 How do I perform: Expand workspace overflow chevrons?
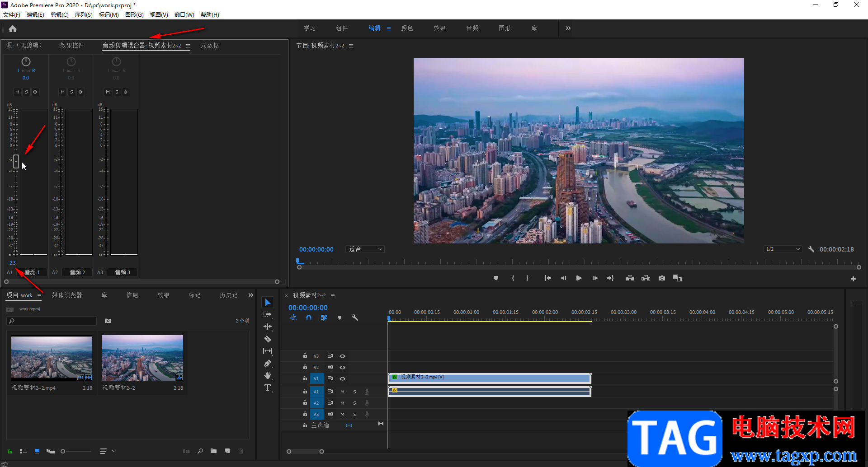click(x=568, y=28)
